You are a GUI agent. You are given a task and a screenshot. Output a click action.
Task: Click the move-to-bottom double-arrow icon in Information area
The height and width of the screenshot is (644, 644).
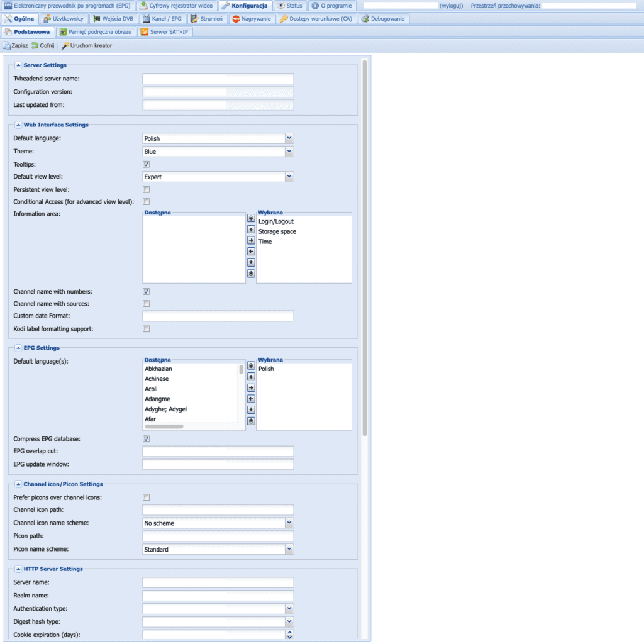point(250,273)
